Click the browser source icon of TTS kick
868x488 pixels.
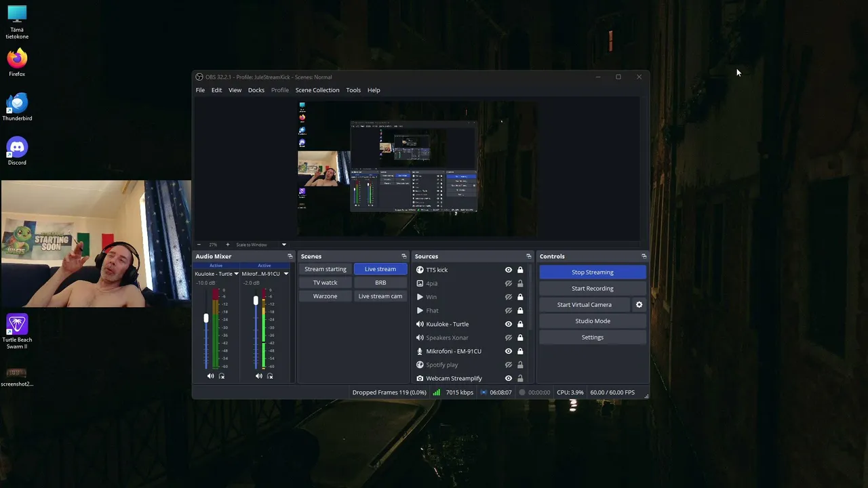click(420, 270)
